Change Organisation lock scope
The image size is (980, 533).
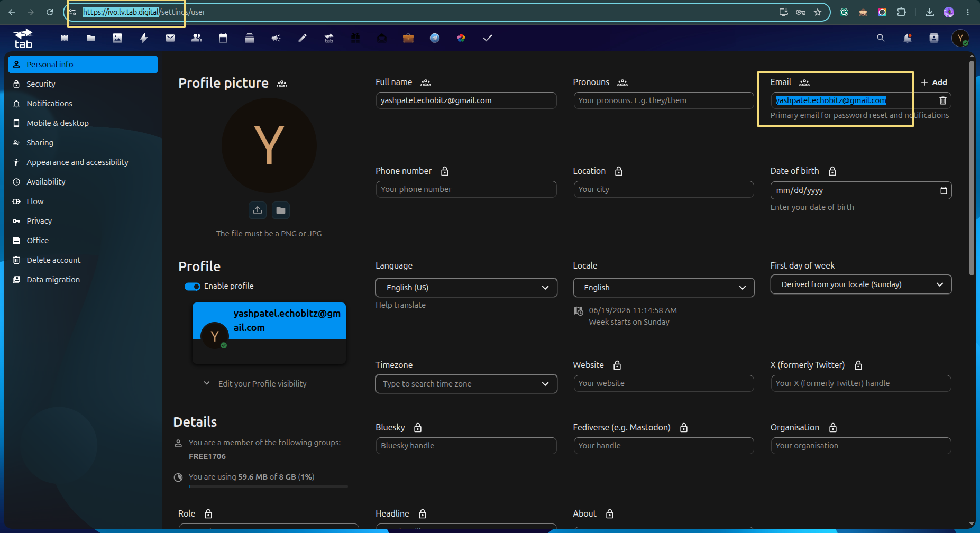[833, 428]
